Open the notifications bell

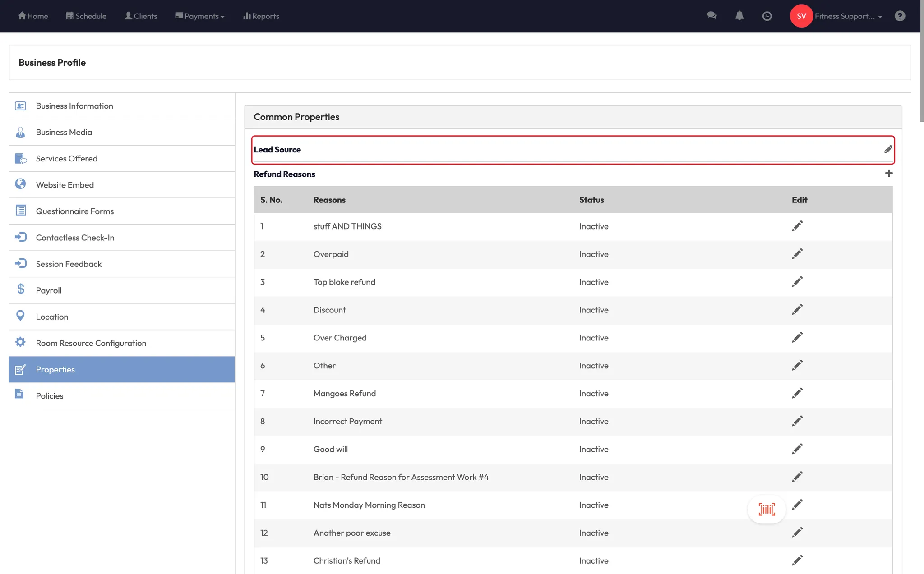coord(739,16)
